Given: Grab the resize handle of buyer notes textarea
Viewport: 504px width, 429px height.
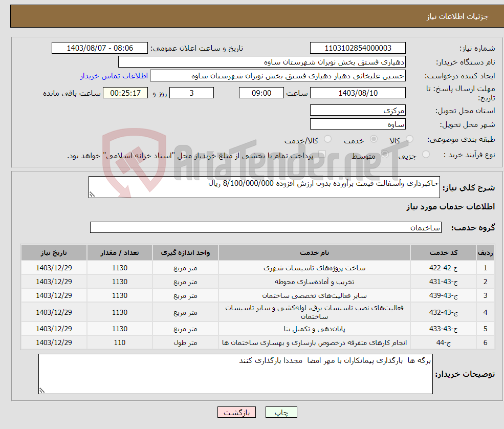Looking at the screenshot, I should (x=42, y=391).
